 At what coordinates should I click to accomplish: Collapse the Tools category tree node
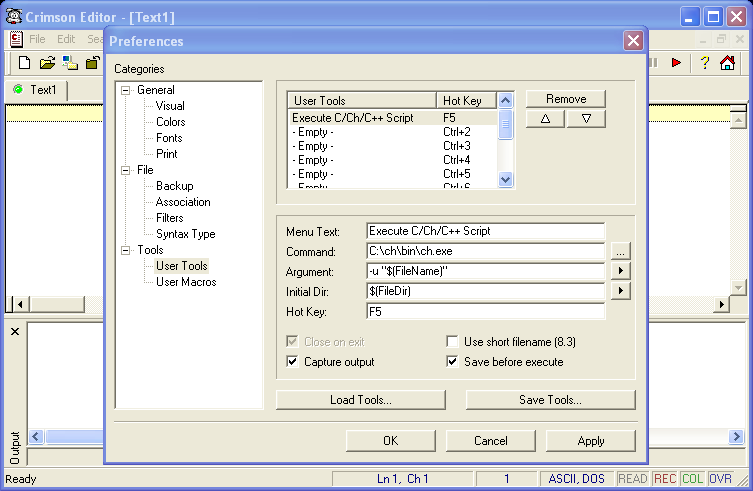point(126,250)
